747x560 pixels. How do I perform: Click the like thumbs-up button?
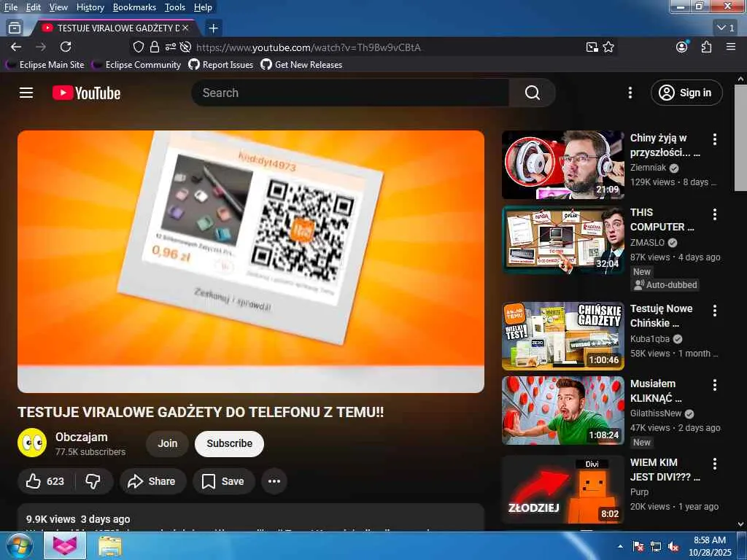click(x=46, y=481)
